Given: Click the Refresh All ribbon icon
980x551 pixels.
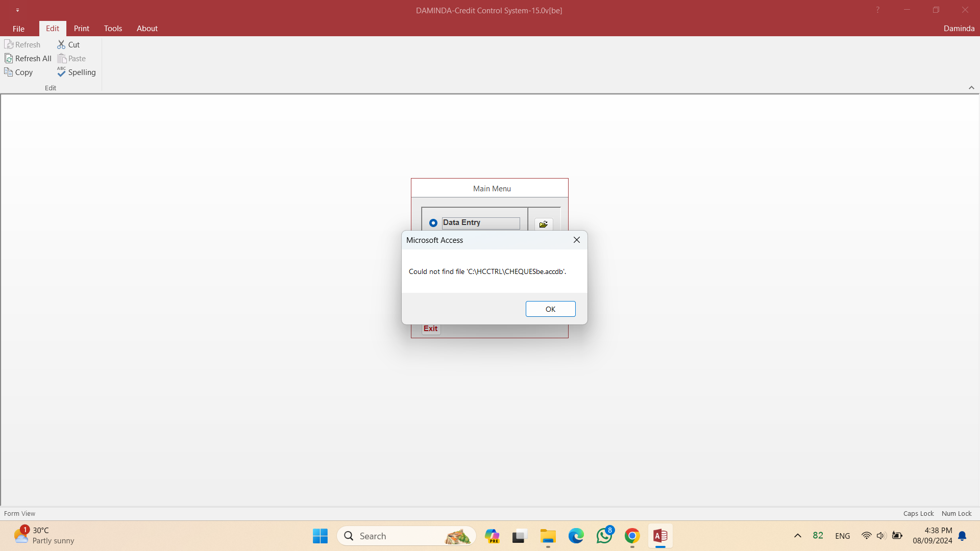Looking at the screenshot, I should click(x=9, y=59).
